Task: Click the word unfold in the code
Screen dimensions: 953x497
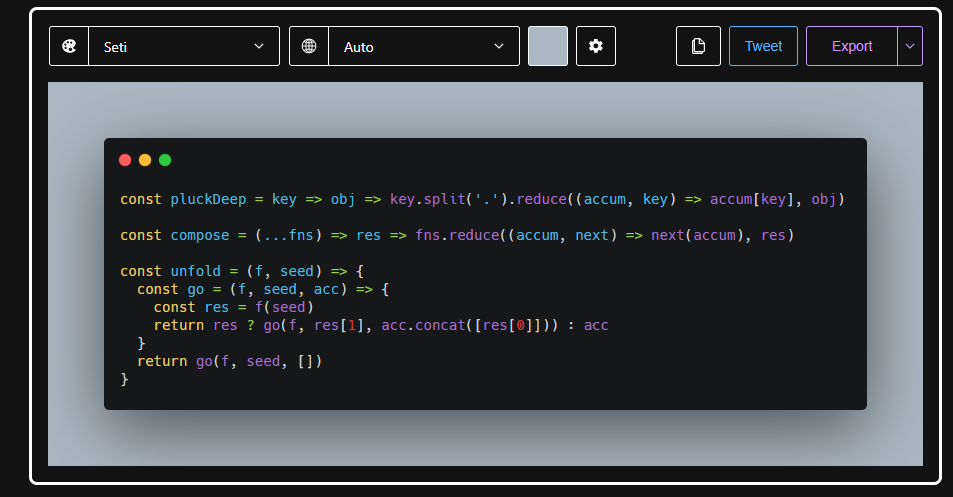Action: point(196,271)
